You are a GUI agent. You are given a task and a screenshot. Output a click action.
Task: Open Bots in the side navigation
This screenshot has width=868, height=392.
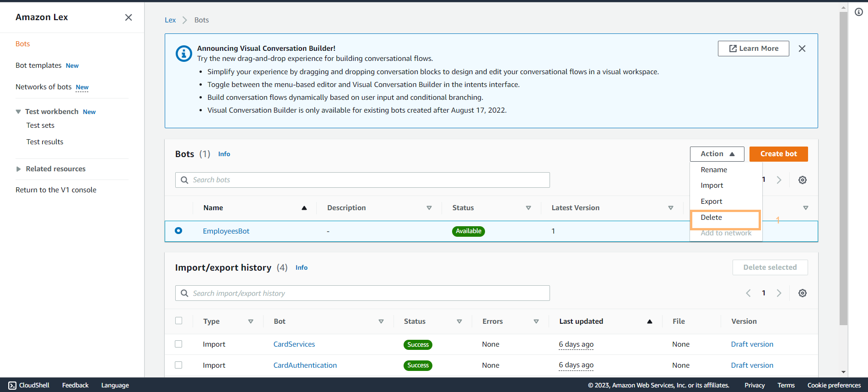tap(23, 44)
